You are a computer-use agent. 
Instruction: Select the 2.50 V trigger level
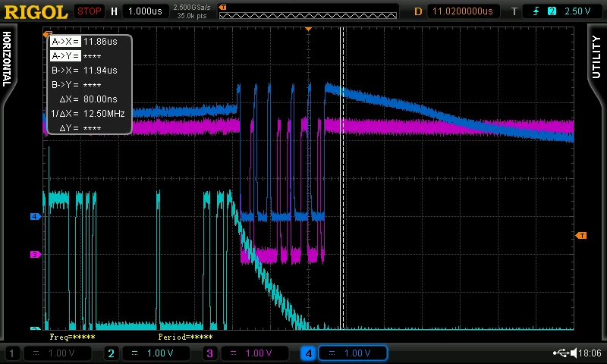tap(577, 11)
